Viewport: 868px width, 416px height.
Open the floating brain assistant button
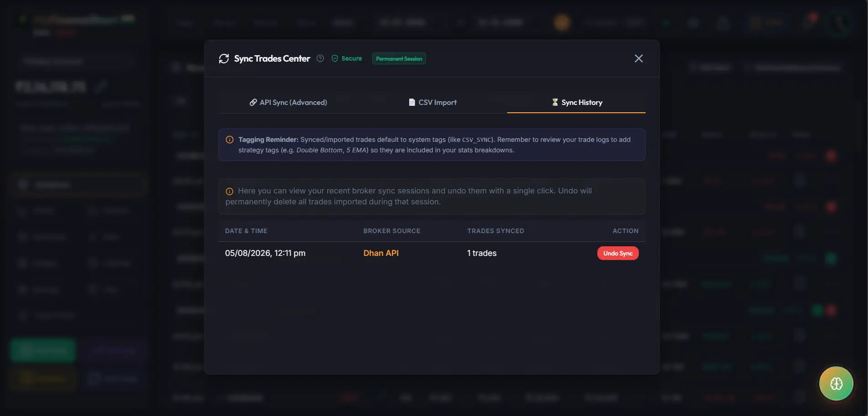[836, 384]
